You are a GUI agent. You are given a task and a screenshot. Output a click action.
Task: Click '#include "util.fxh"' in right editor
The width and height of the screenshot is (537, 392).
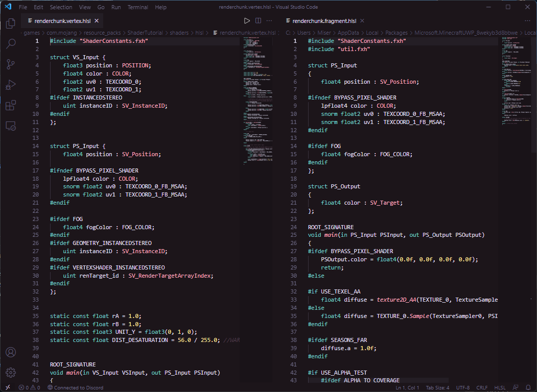(x=339, y=49)
